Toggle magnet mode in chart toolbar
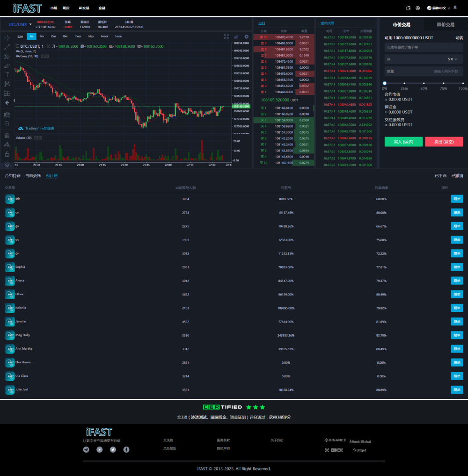 7,136
